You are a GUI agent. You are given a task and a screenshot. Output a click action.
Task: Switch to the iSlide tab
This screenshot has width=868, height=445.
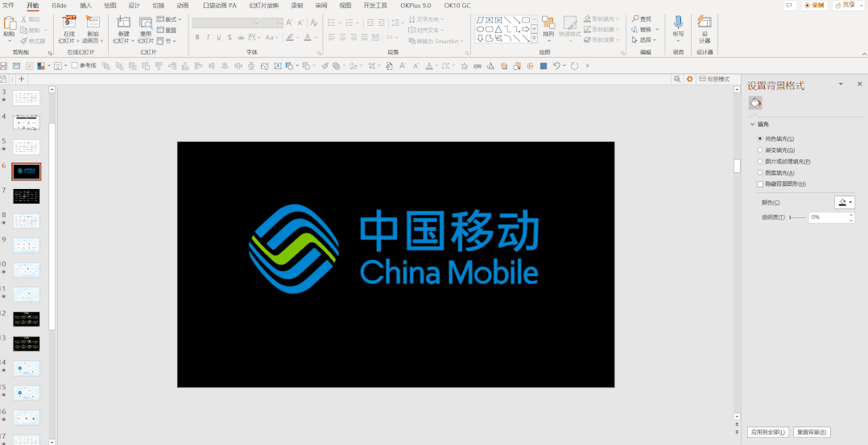60,6
